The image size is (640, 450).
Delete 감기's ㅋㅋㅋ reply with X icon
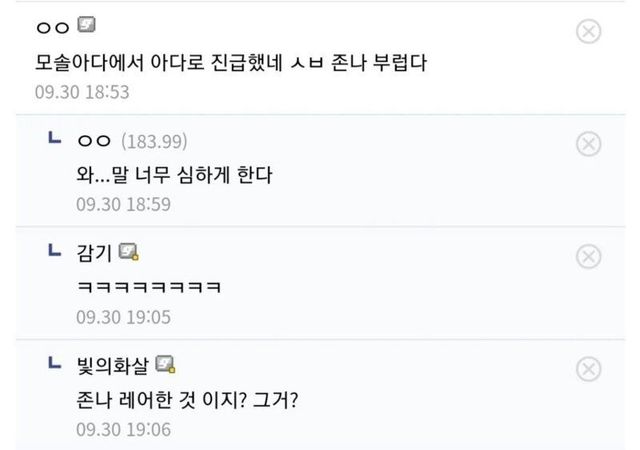[x=589, y=257]
